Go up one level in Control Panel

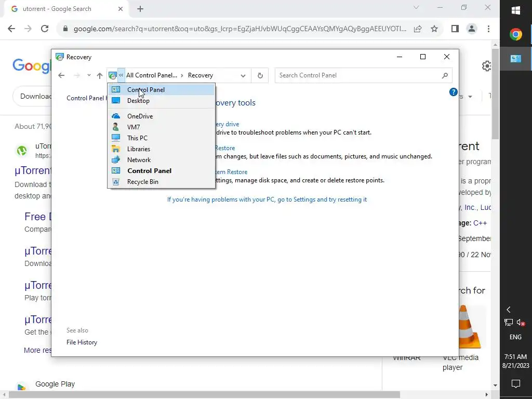99,75
